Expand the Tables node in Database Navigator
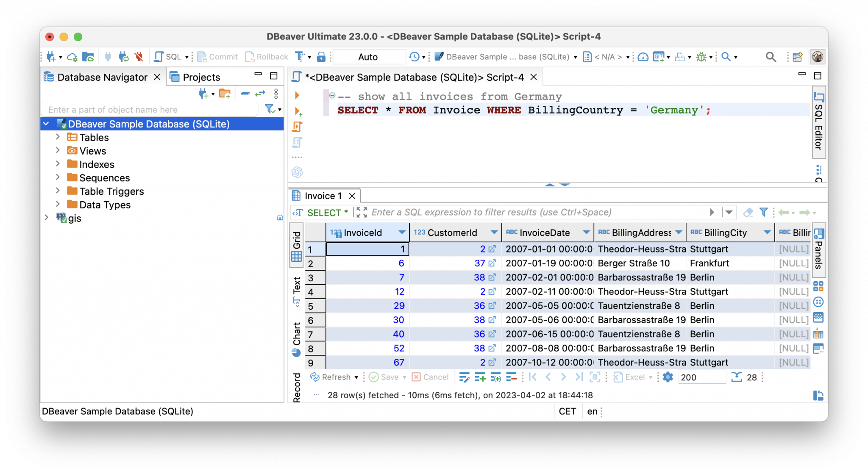This screenshot has width=868, height=474. point(58,137)
